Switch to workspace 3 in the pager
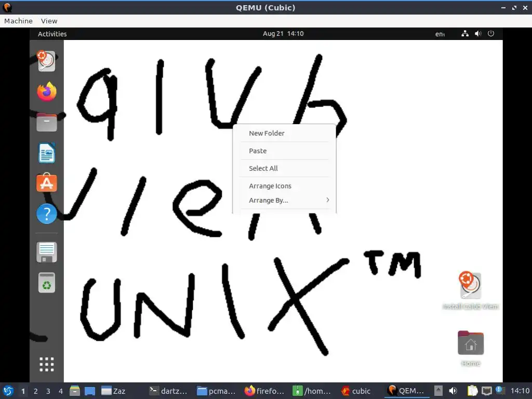The height and width of the screenshot is (399, 532). (x=48, y=391)
